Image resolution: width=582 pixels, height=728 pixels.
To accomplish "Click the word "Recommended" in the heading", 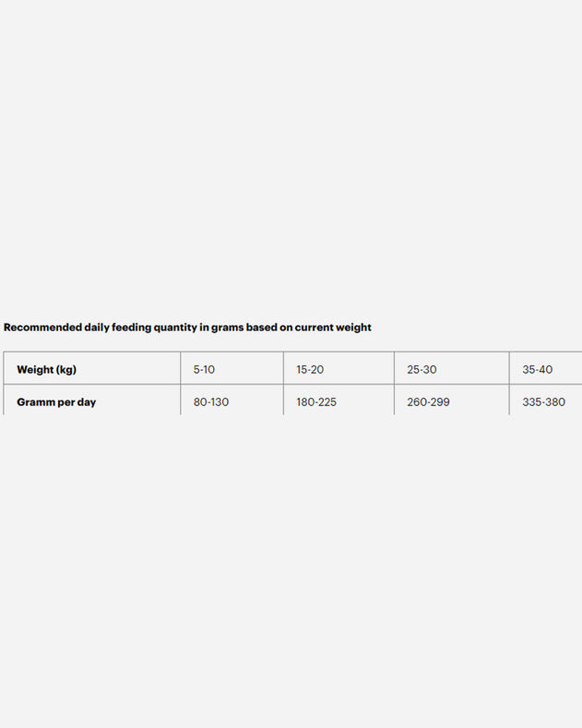I will coord(42,328).
